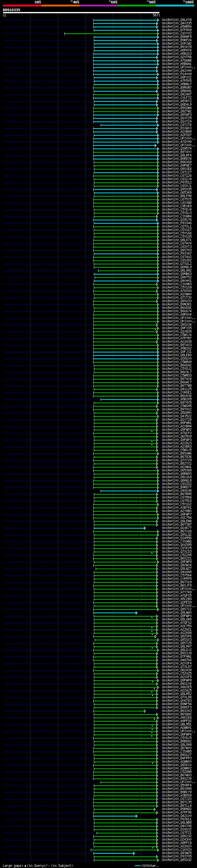Select UniRef100_A9PHT6 label

(x=176, y=50)
